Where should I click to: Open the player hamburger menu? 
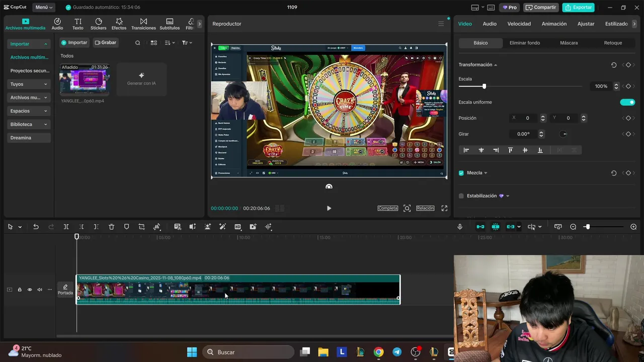(441, 24)
